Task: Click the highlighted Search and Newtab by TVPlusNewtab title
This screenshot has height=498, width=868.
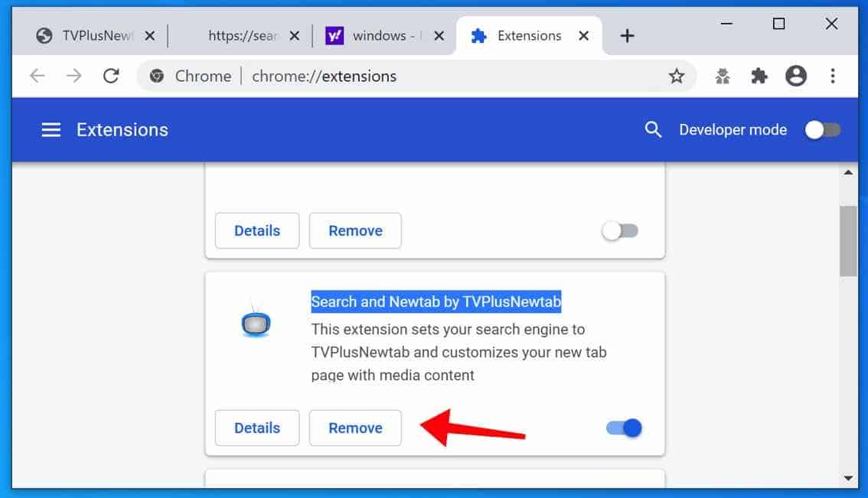Action: click(436, 302)
